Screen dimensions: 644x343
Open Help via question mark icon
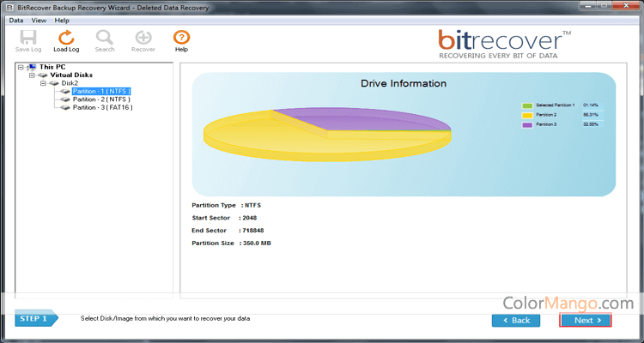pyautogui.click(x=181, y=38)
